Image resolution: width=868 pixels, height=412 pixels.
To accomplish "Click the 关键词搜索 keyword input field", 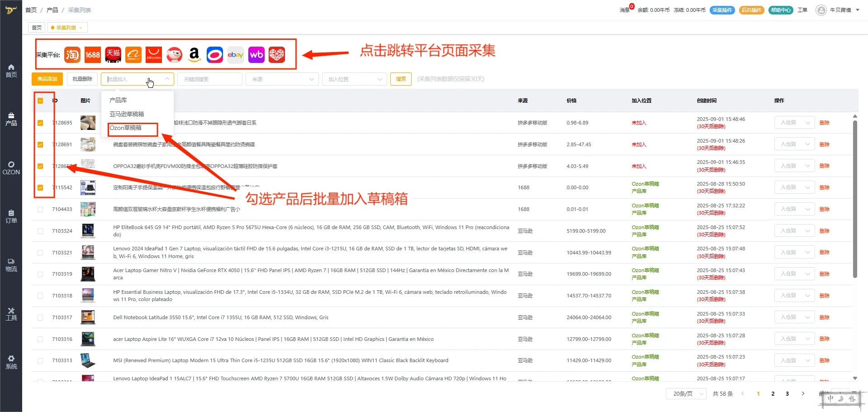I will [210, 79].
